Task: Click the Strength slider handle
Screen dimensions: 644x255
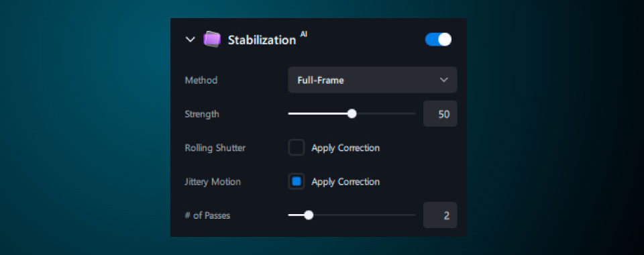Action: click(352, 114)
